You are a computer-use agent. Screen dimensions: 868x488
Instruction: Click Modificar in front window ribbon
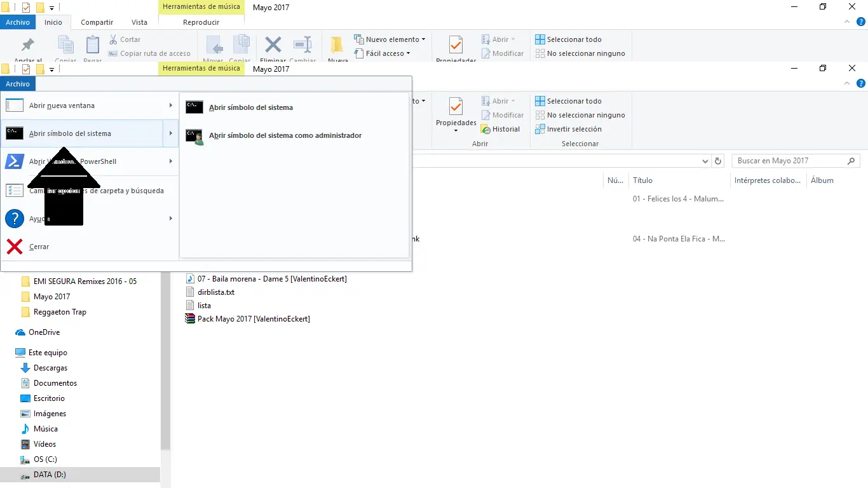click(502, 115)
